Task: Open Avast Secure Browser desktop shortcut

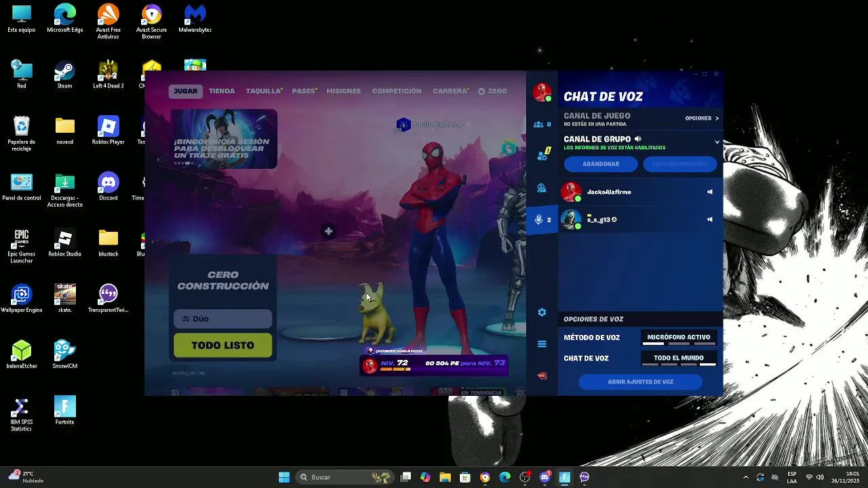Action: click(x=151, y=21)
